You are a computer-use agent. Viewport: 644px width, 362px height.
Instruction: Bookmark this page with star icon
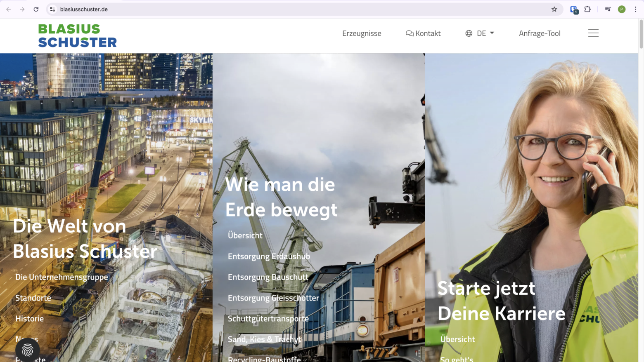[x=554, y=9]
